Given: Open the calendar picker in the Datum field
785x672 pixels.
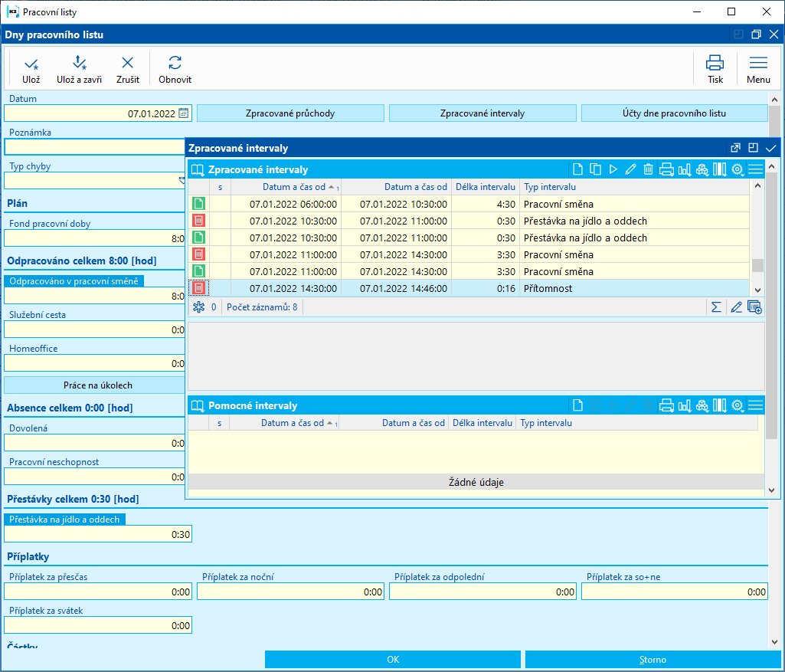Looking at the screenshot, I should pos(183,113).
